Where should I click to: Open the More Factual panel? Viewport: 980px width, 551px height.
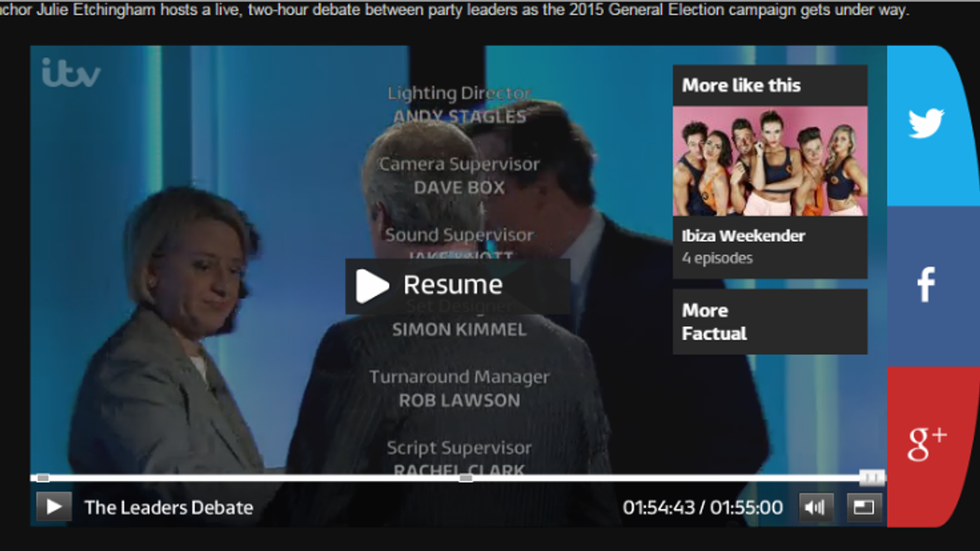pos(769,321)
